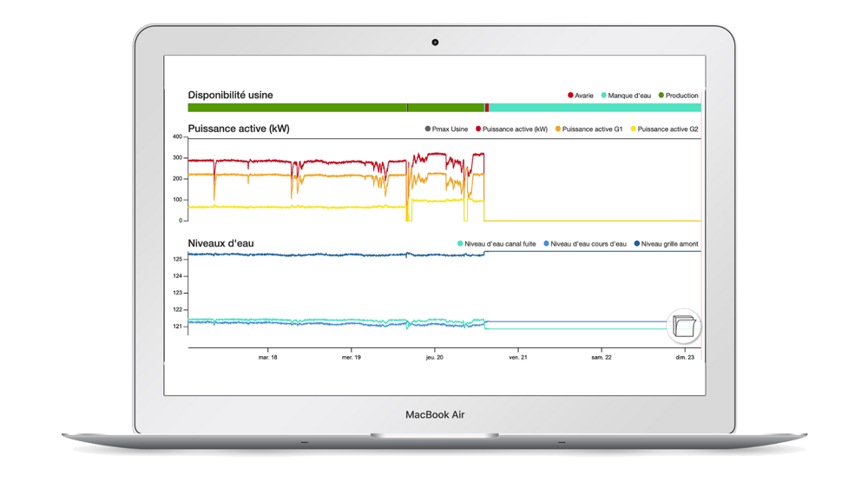This screenshot has height=489, width=868.
Task: Click the Puissance active (kW) chart title
Action: point(239,129)
